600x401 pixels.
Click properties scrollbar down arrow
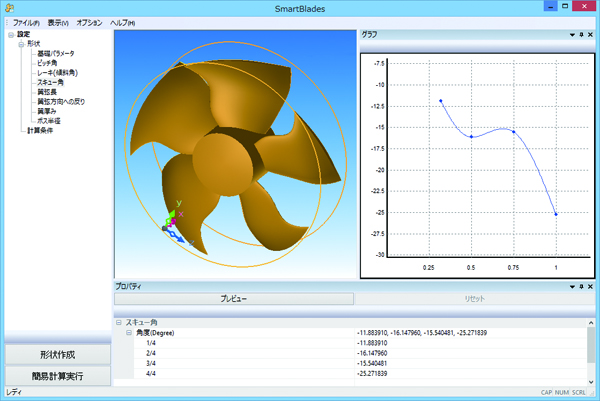pos(591,382)
